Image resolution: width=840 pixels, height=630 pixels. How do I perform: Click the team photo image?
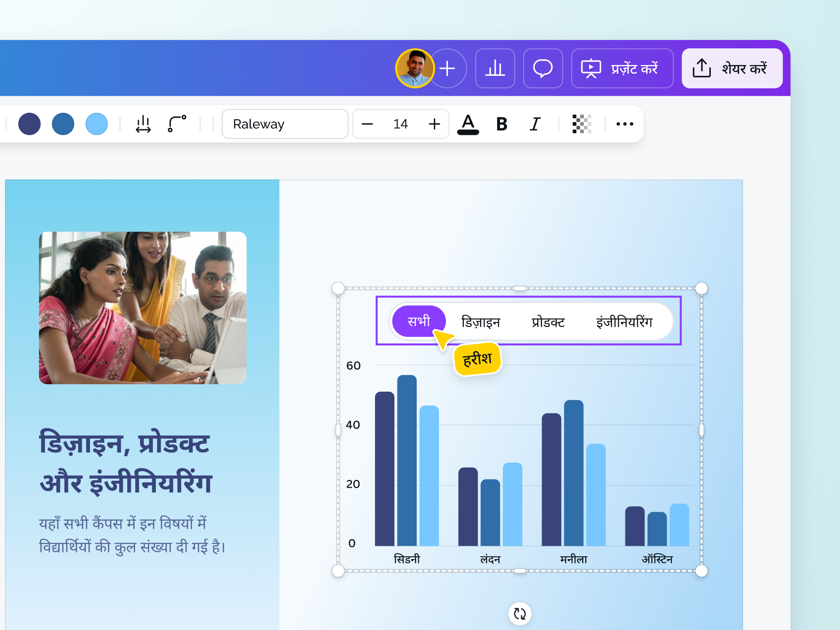pyautogui.click(x=143, y=307)
